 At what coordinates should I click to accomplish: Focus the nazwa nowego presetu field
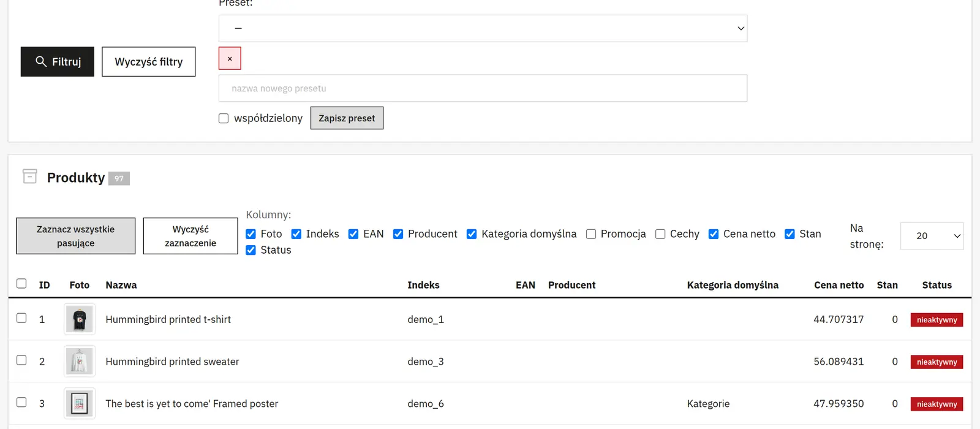pos(483,88)
